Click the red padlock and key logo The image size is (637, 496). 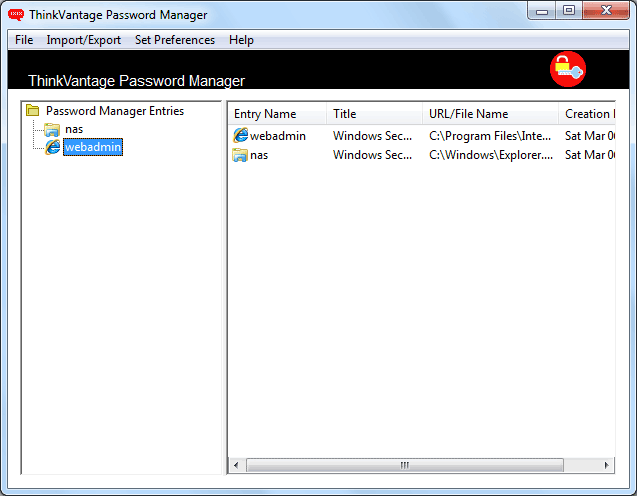568,69
